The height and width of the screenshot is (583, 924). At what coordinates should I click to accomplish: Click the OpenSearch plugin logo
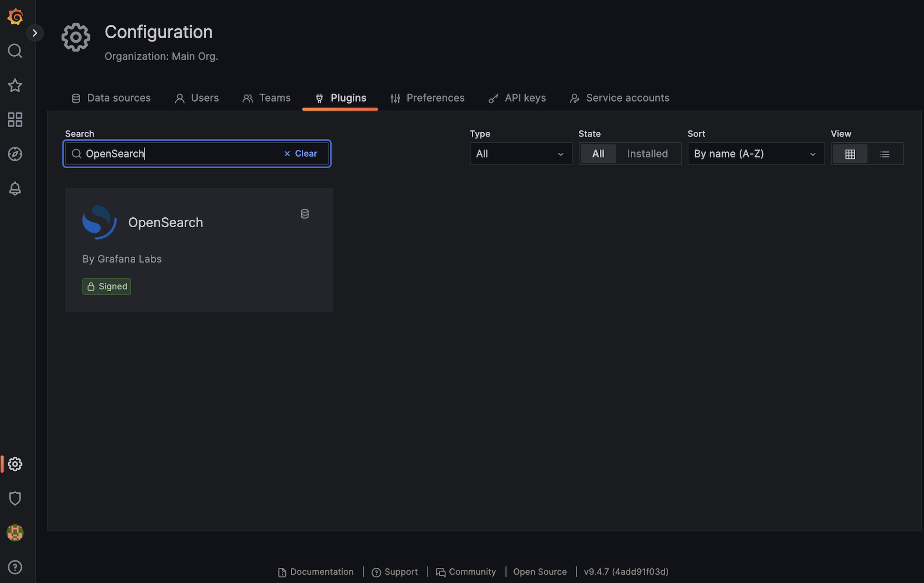pos(99,223)
